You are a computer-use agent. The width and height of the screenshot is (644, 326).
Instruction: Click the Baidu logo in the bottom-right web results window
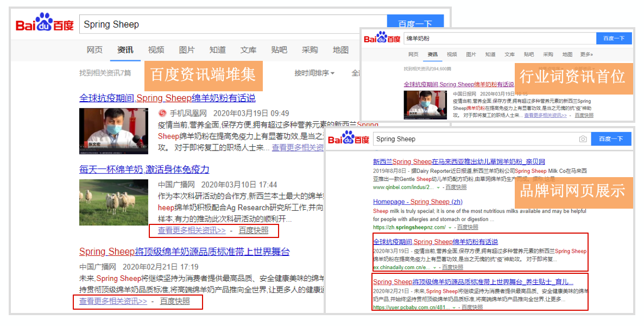point(348,138)
